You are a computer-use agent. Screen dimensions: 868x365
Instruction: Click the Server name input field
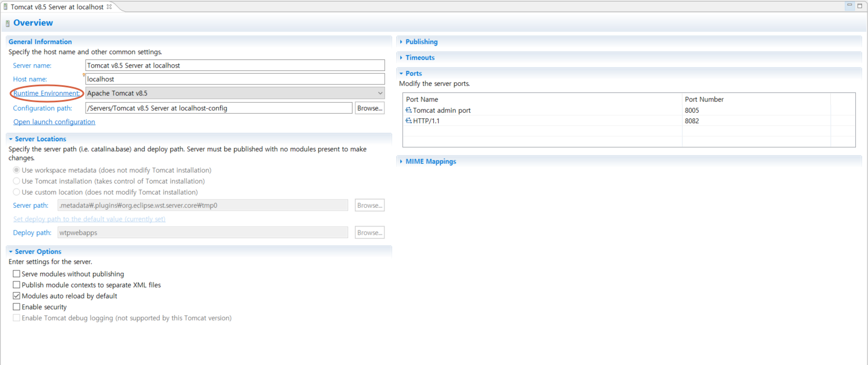[235, 65]
